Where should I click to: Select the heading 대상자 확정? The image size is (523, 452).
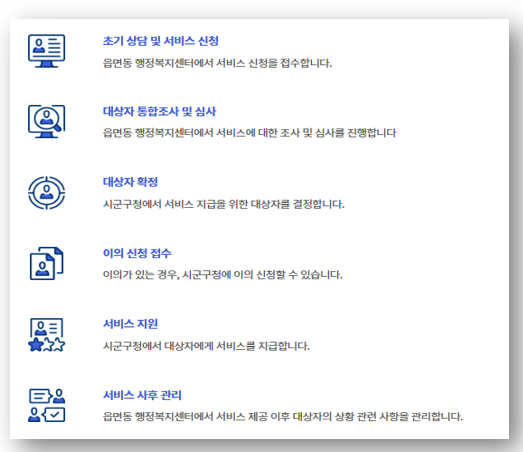(130, 182)
